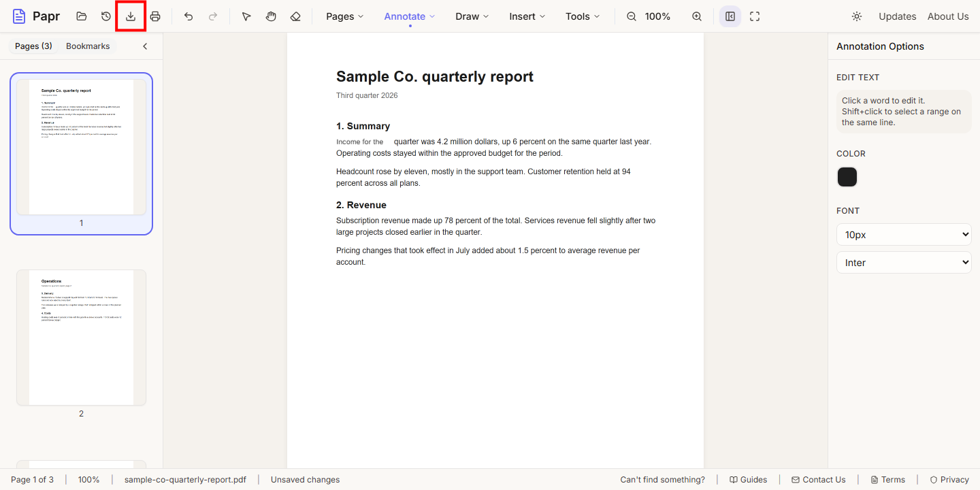Open the Privacy link

tap(949, 480)
